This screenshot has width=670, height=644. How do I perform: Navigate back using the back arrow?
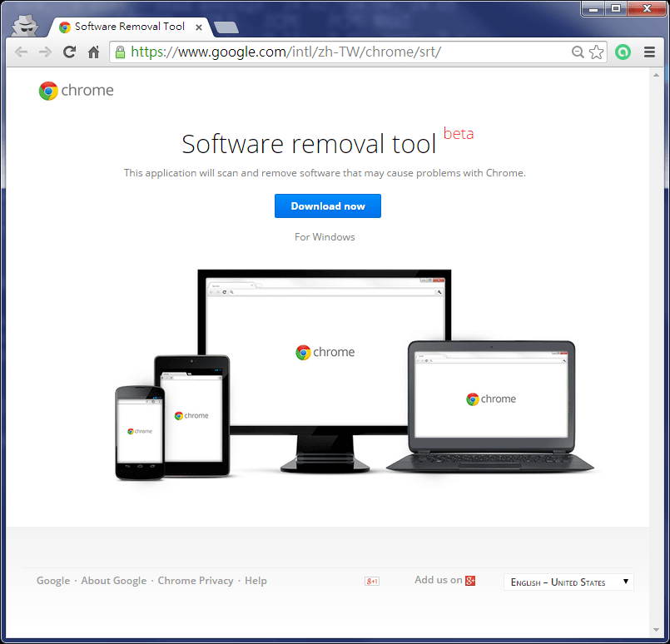click(21, 52)
